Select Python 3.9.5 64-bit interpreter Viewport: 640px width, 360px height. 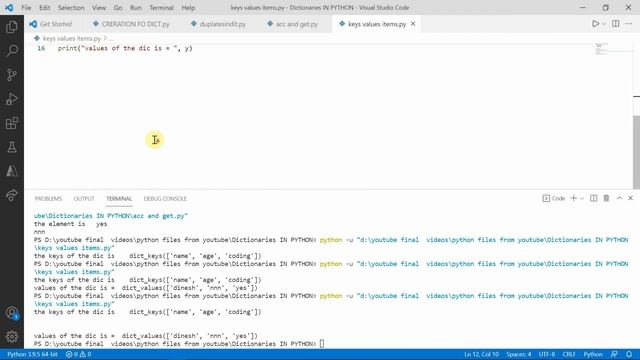click(x=33, y=354)
